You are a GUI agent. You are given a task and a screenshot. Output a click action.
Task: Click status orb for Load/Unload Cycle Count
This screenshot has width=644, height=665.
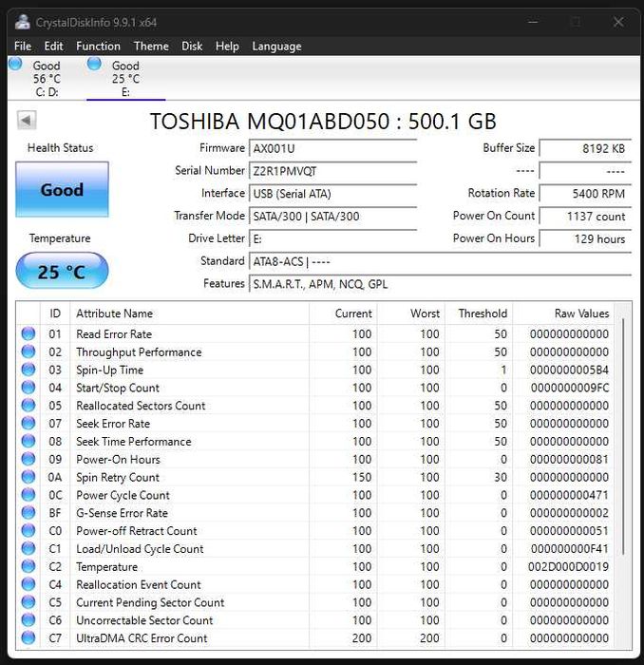28,548
